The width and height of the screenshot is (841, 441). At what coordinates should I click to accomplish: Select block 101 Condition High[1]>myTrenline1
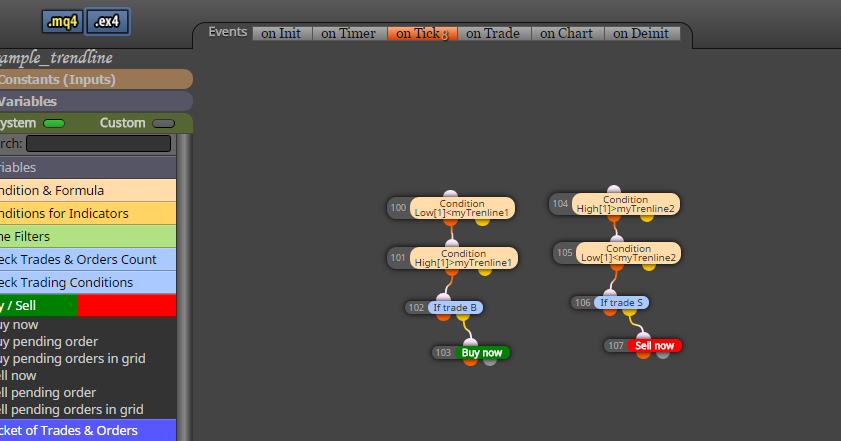click(x=464, y=258)
